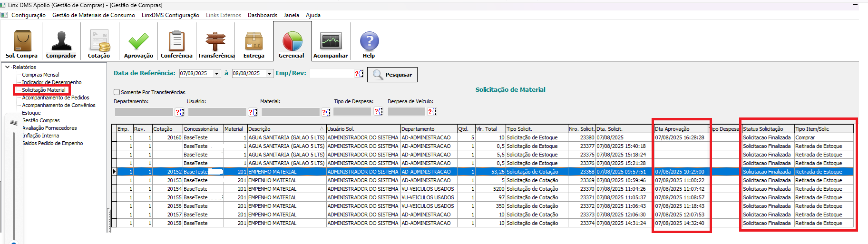
Task: Click the Despesa de Veículo filter field
Action: pos(406,111)
